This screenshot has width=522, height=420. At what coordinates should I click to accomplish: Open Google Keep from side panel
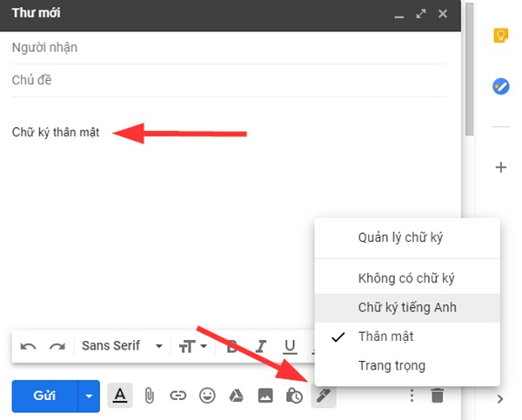click(x=501, y=36)
